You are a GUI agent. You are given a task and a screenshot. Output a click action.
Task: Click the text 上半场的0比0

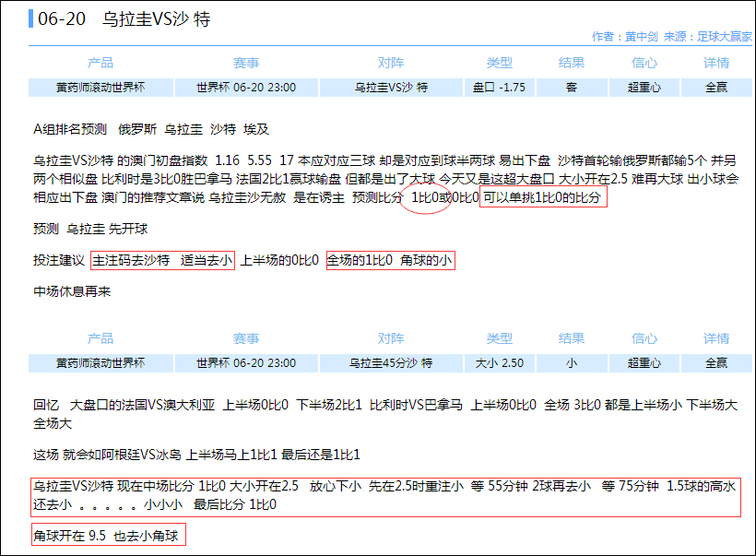tap(279, 260)
